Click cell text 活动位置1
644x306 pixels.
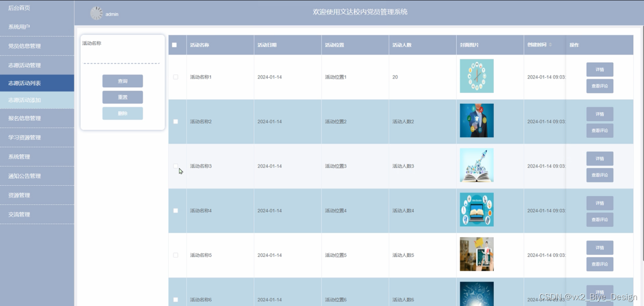point(336,77)
